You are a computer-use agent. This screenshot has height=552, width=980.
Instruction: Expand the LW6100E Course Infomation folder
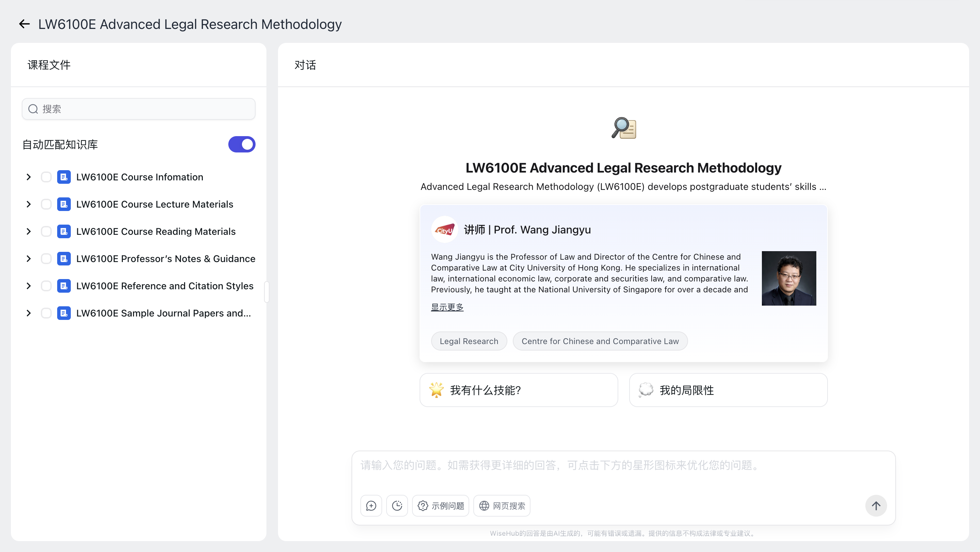[x=29, y=177]
